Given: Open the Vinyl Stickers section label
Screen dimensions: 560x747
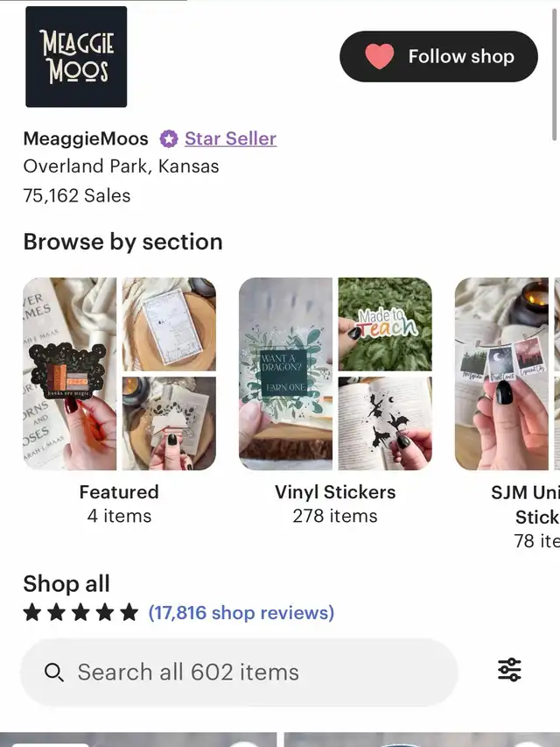Looking at the screenshot, I should [335, 492].
